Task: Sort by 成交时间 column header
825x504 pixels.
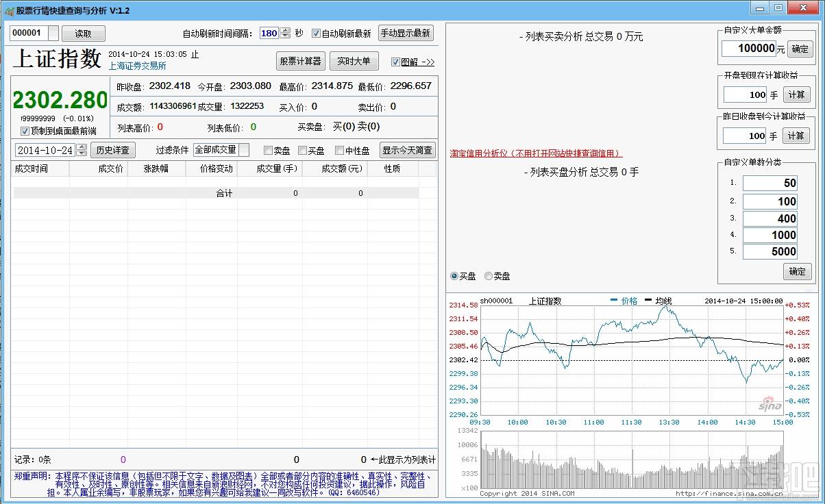Action: 40,168
